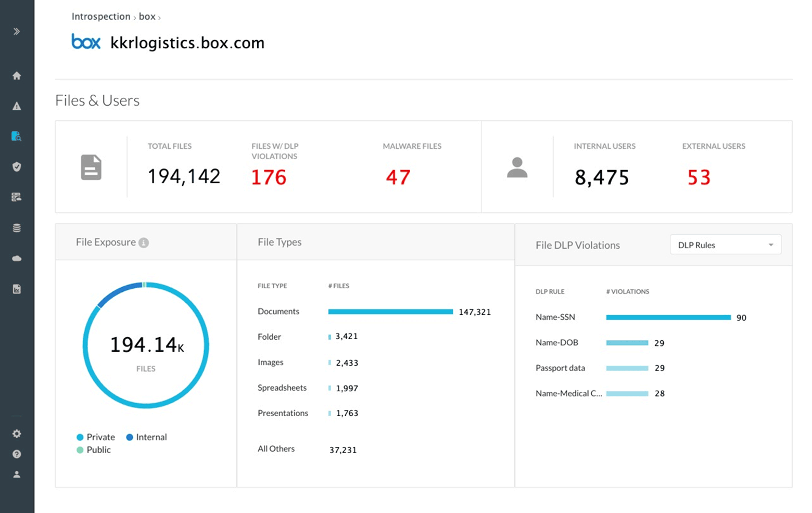
Task: Select the Name-Medical C... rule label
Action: (x=569, y=393)
